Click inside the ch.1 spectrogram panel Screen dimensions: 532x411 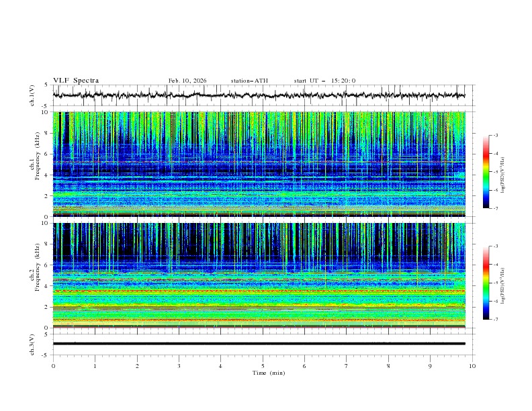(x=262, y=165)
